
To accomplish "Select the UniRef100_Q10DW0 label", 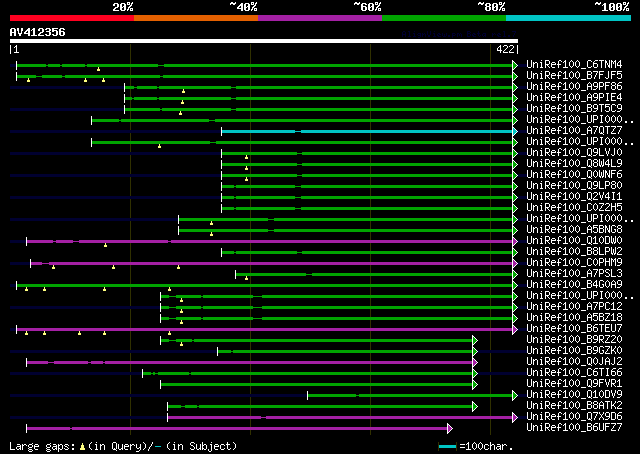I will pyautogui.click(x=574, y=241).
